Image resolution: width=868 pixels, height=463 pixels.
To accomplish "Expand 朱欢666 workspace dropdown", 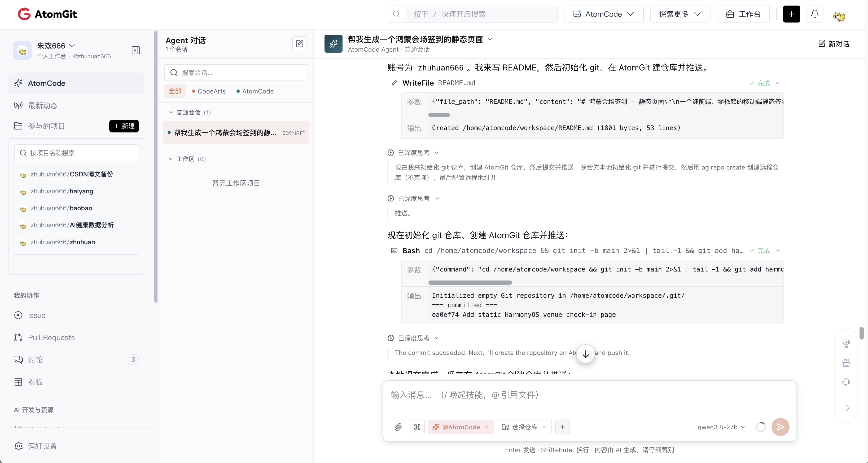I will (56, 46).
